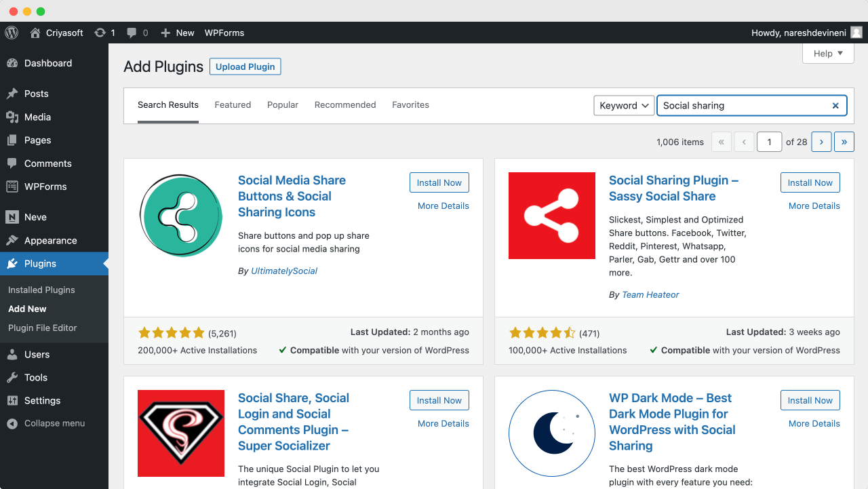Screen dimensions: 868x489
Task: Switch to the Recommended tab
Action: click(x=345, y=104)
